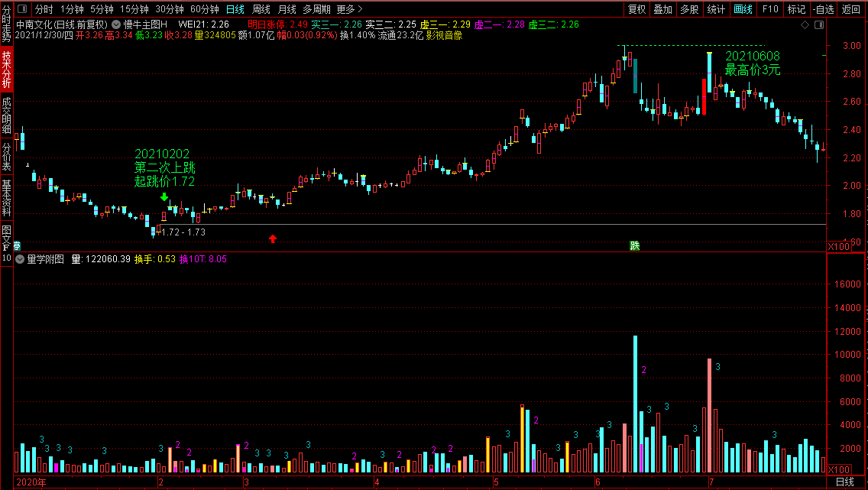Open F10 company info
This screenshot has width=868, height=490.
click(x=770, y=9)
